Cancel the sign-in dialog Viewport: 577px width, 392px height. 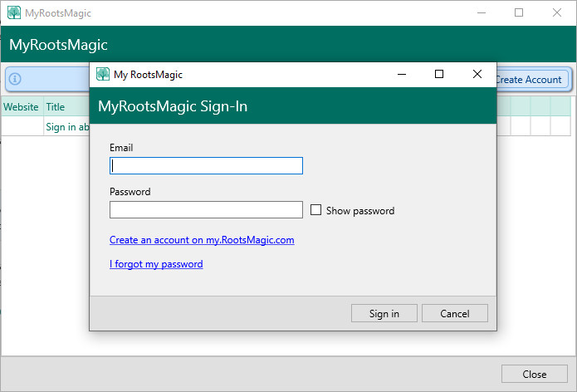click(x=454, y=313)
